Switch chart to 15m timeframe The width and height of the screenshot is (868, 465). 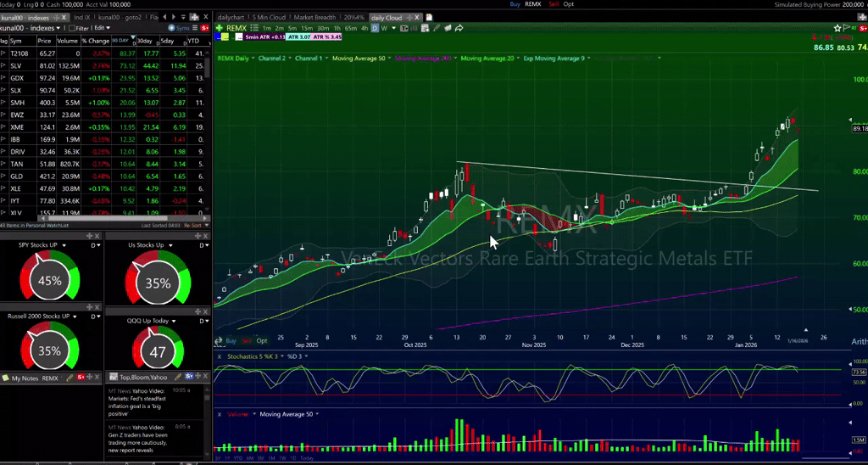pyautogui.click(x=307, y=28)
